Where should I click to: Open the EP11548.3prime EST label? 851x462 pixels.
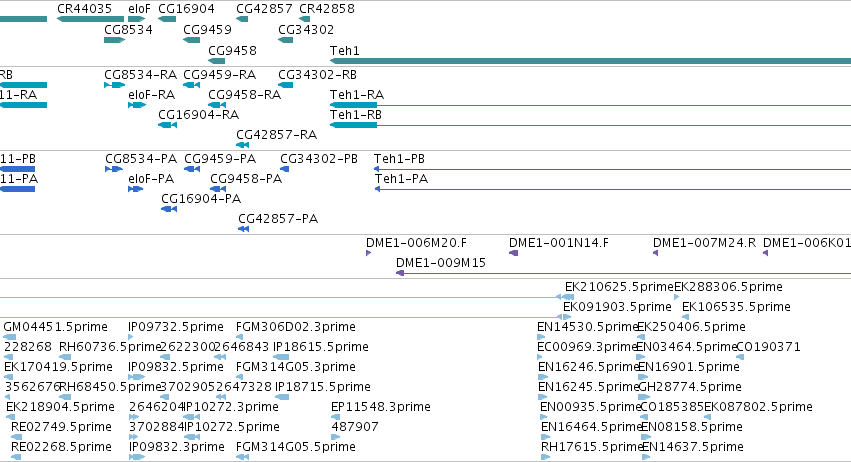(x=381, y=407)
